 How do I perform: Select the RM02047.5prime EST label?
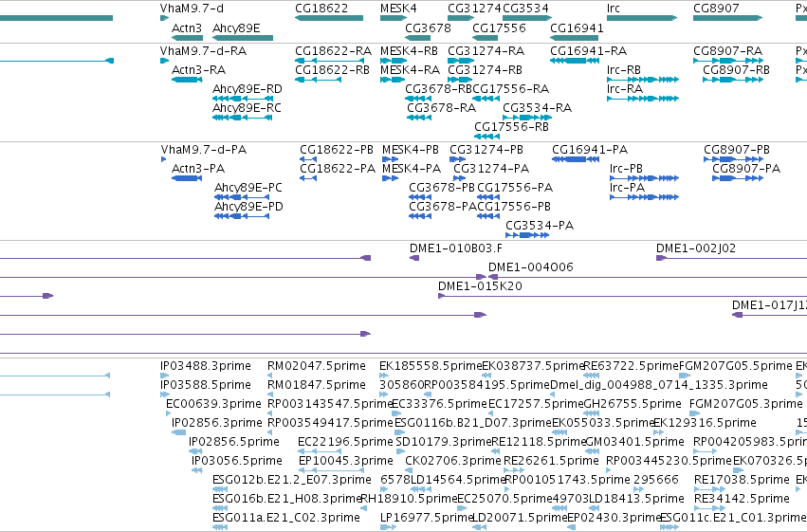(316, 366)
